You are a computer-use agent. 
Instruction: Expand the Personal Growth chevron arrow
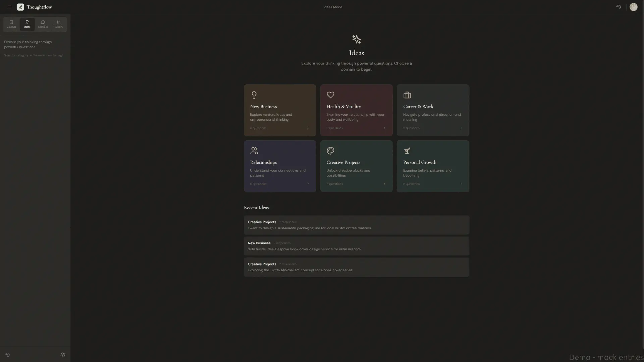click(x=461, y=184)
